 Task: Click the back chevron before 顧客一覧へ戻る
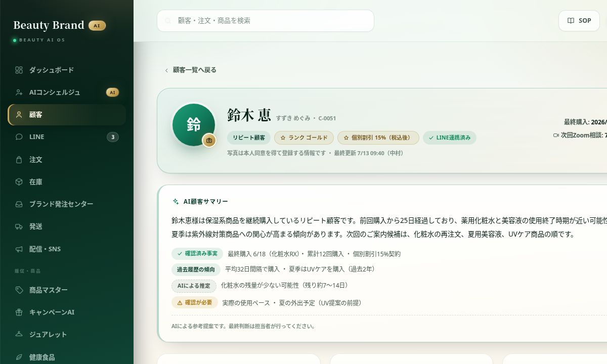(166, 70)
